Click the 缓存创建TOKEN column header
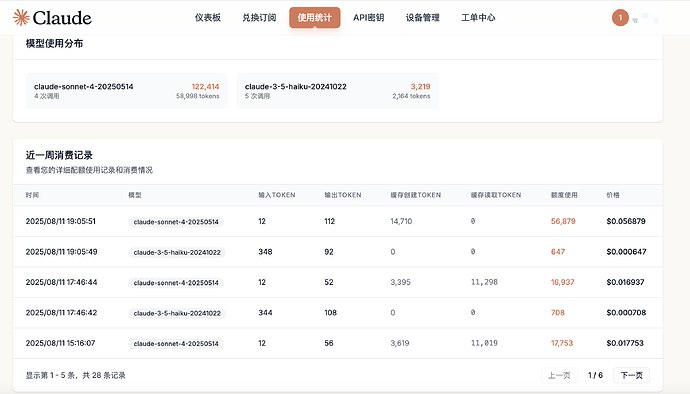Screen dimensions: 690x394 point(416,195)
